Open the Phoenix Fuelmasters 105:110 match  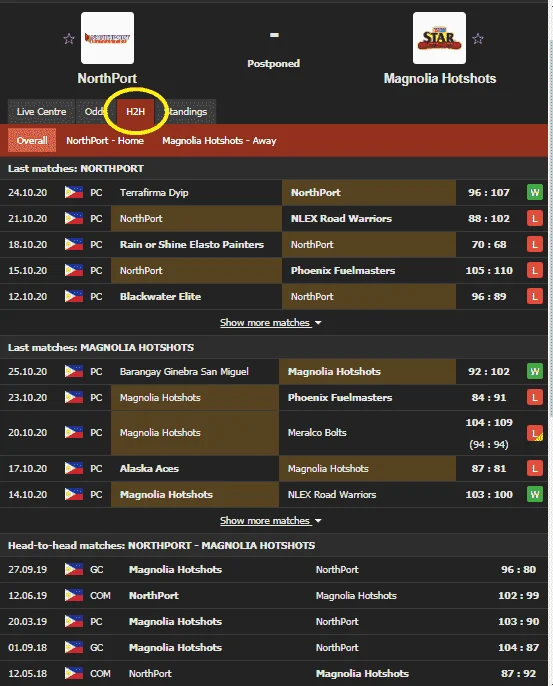pos(273,270)
